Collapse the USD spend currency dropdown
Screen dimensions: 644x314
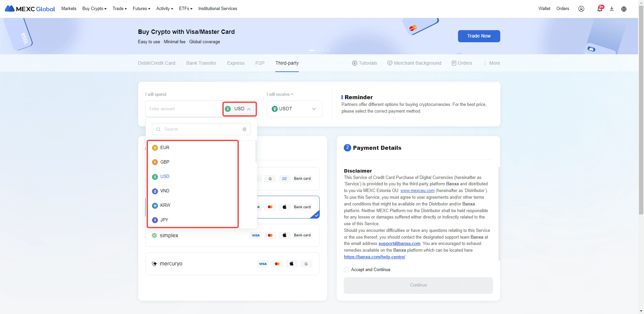[x=239, y=109]
